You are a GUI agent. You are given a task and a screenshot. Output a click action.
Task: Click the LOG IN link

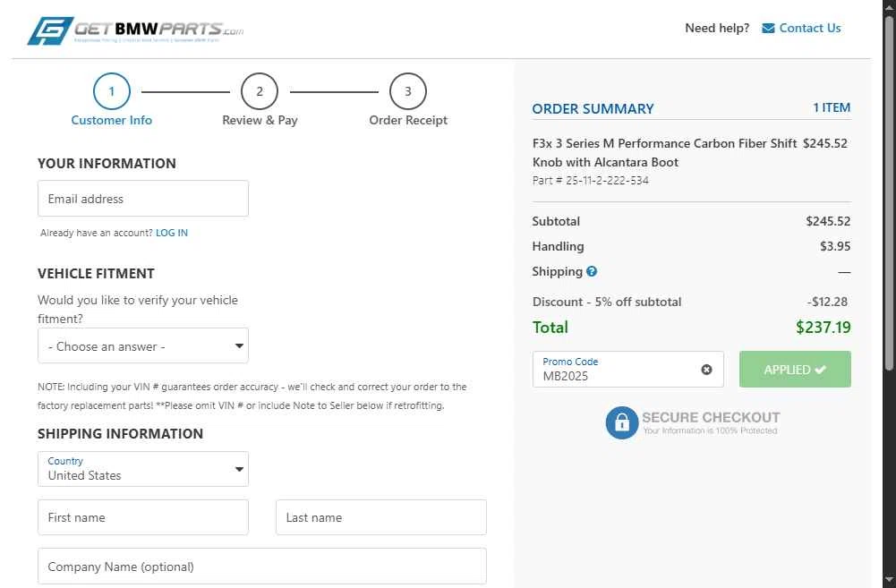(172, 233)
